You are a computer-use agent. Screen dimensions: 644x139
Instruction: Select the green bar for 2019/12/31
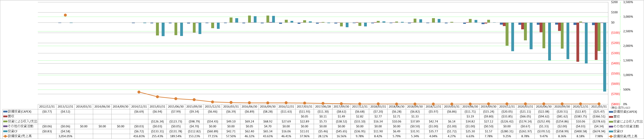pos(507,34)
